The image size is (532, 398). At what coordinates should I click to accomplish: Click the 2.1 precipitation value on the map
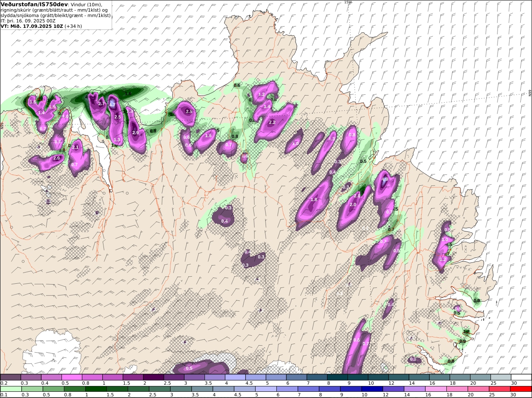coord(75,147)
